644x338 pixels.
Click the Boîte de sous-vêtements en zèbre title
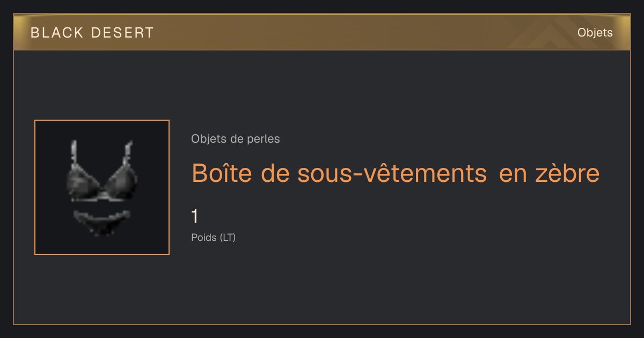pos(396,173)
